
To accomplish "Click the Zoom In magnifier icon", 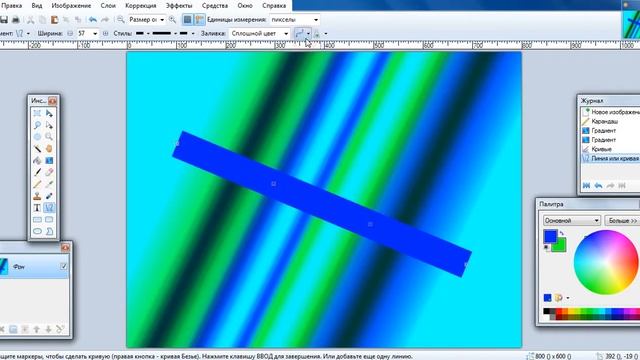I will [x=173, y=20].
